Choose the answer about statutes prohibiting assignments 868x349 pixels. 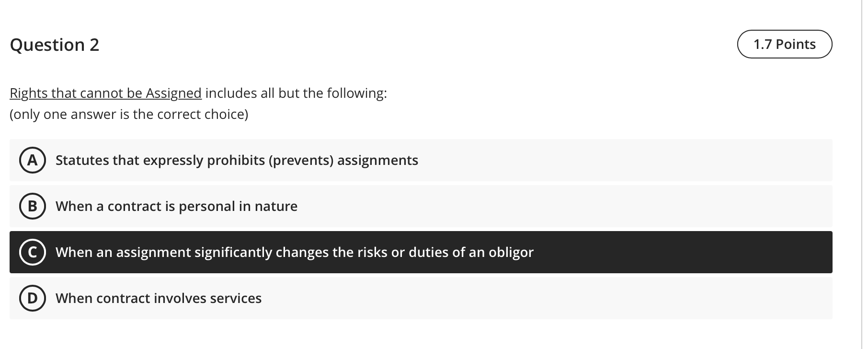tap(237, 160)
